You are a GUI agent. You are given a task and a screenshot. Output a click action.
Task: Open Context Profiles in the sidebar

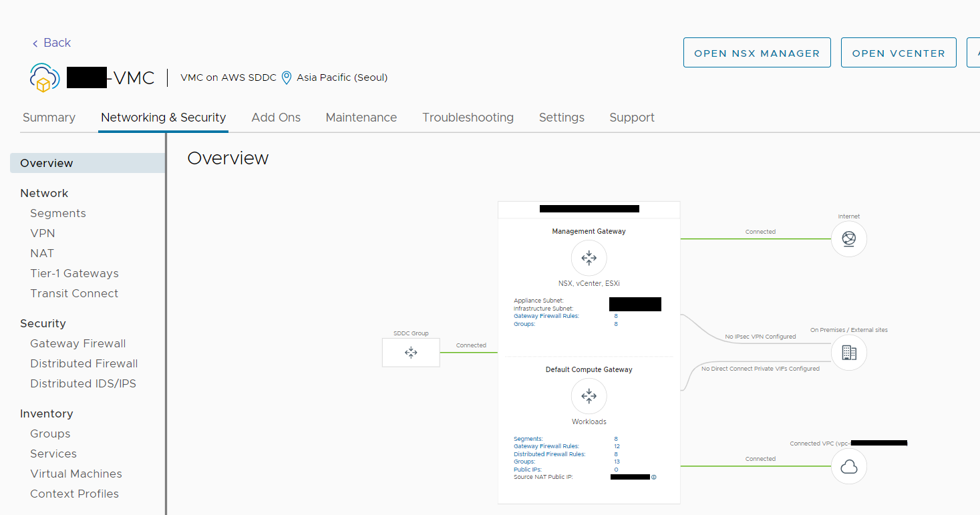[74, 494]
